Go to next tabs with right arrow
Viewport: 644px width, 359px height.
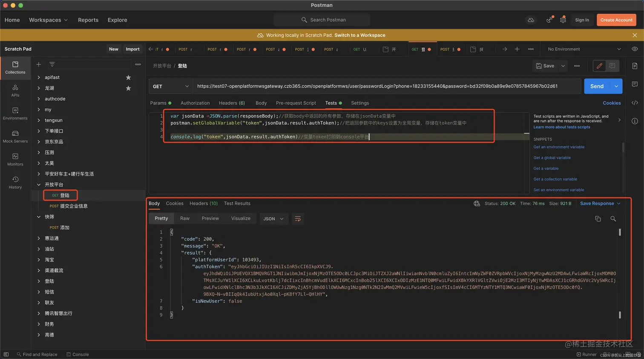(x=504, y=49)
